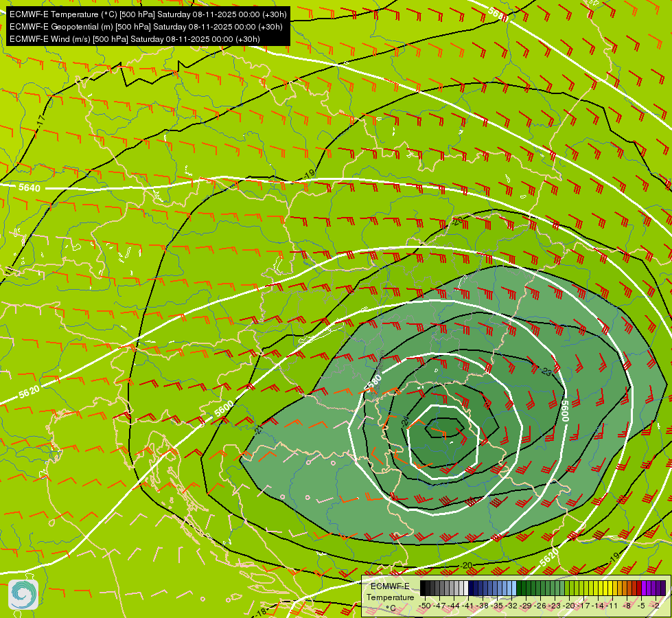This screenshot has height=618, width=672.
Task: Click the 5600 label southwest of the 5580 label
Action: (x=224, y=409)
